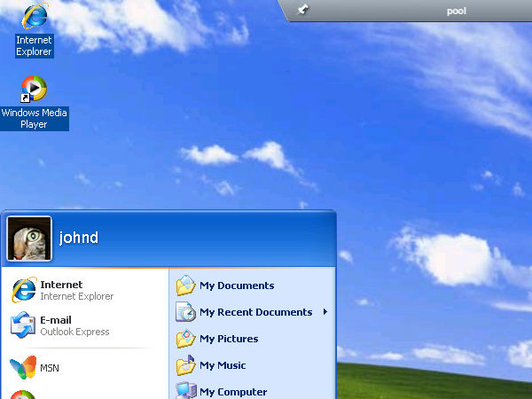Image resolution: width=532 pixels, height=399 pixels.
Task: Click the Windows Media Player desktop label
Action: tap(35, 119)
